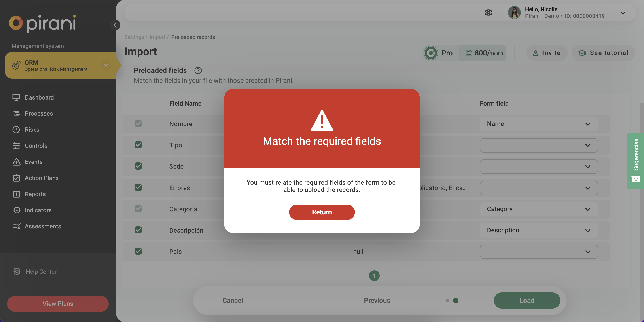Click the Events lightning triangle icon
Image resolution: width=644 pixels, height=322 pixels.
click(16, 162)
